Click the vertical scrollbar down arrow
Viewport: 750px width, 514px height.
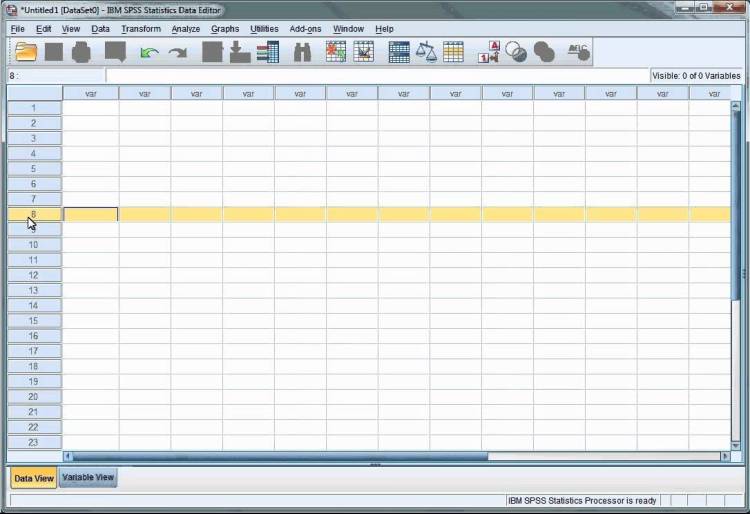coord(736,442)
